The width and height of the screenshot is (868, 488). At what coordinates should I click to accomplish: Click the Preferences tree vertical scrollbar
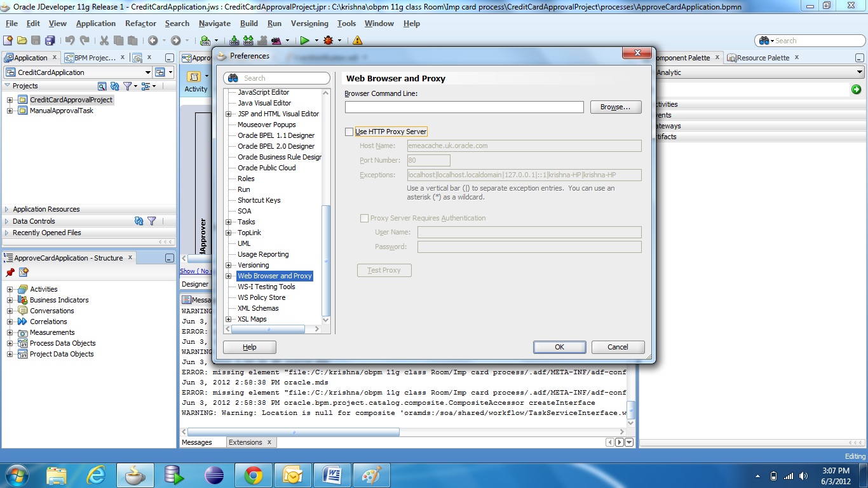pyautogui.click(x=327, y=261)
